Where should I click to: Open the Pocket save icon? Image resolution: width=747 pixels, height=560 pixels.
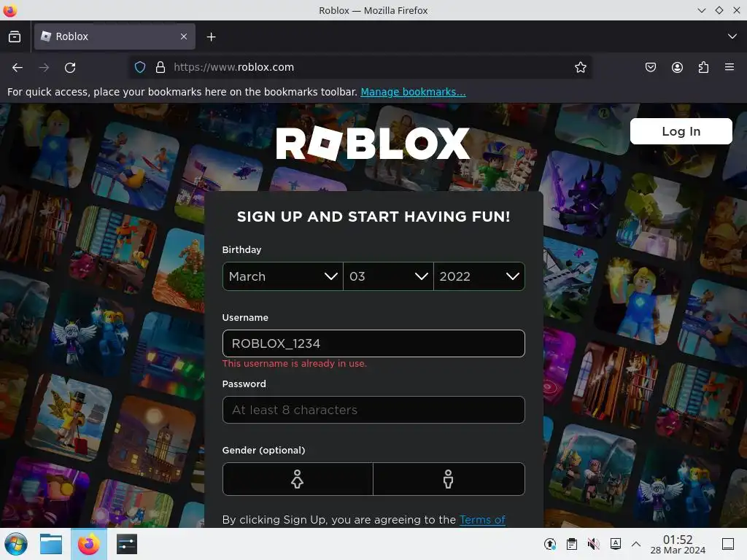coord(650,67)
